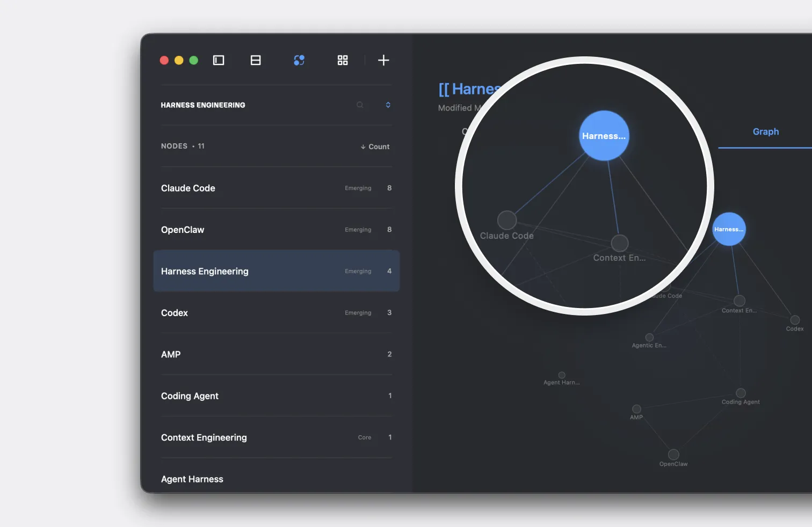Click the Coding Agent graph node

(x=741, y=393)
